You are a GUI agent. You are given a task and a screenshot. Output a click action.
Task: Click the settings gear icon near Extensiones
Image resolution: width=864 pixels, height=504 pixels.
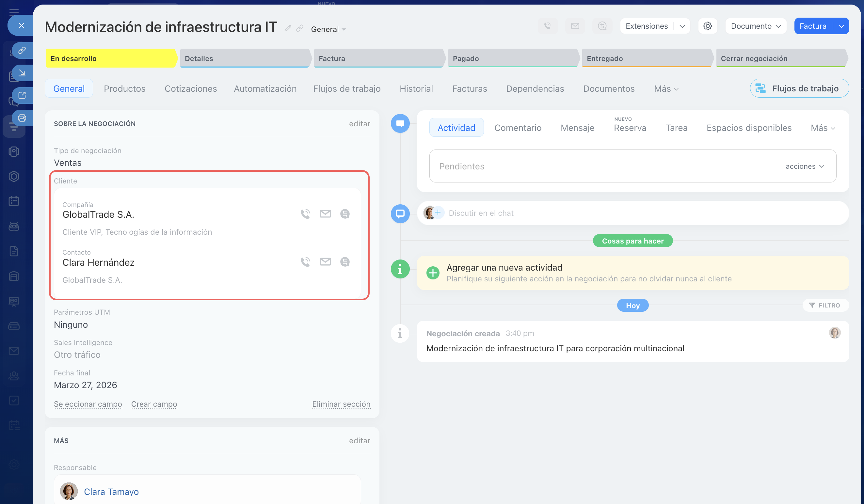click(707, 26)
